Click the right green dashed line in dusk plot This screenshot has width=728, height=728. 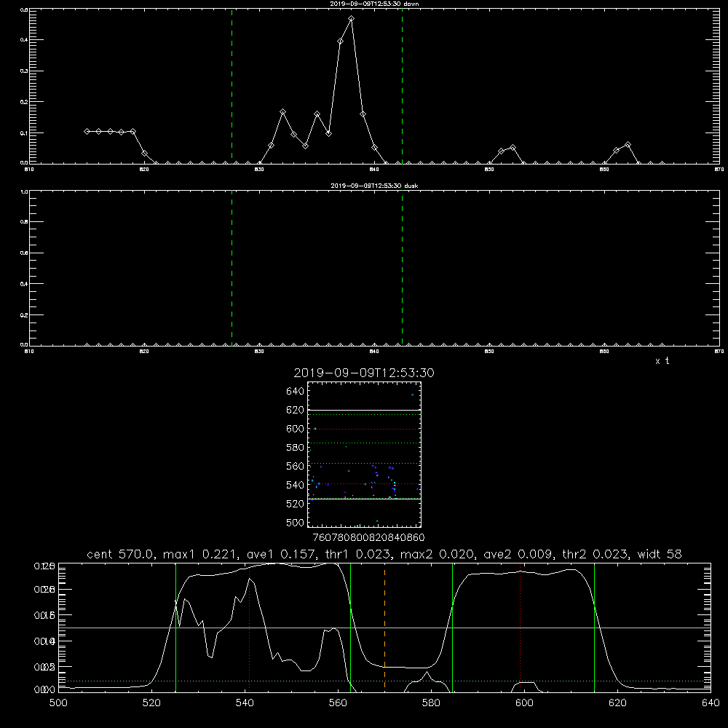[402, 268]
